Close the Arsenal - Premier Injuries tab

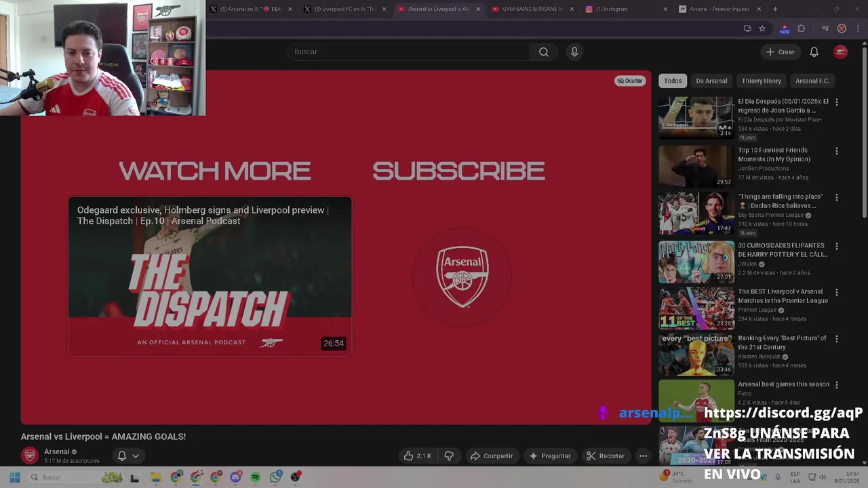point(758,9)
